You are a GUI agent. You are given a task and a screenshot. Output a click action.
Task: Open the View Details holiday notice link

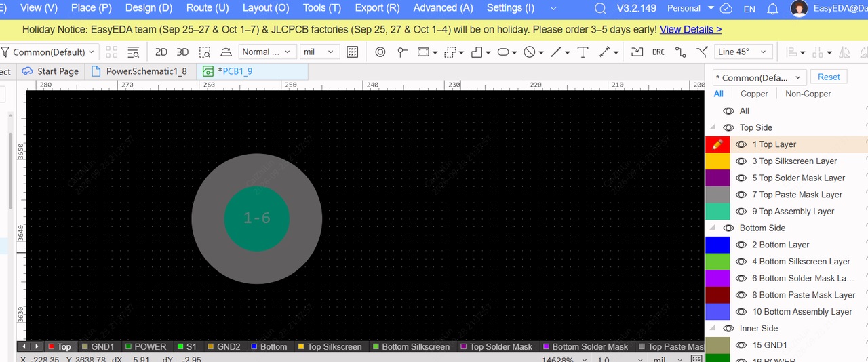(690, 30)
